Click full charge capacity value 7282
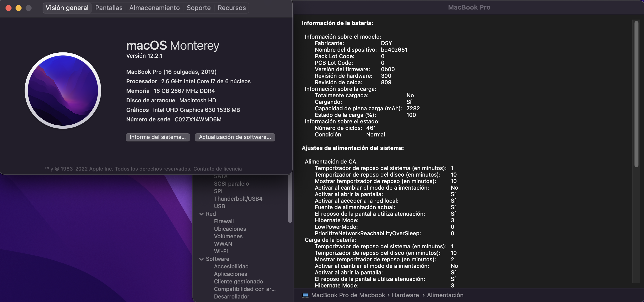 (x=413, y=108)
